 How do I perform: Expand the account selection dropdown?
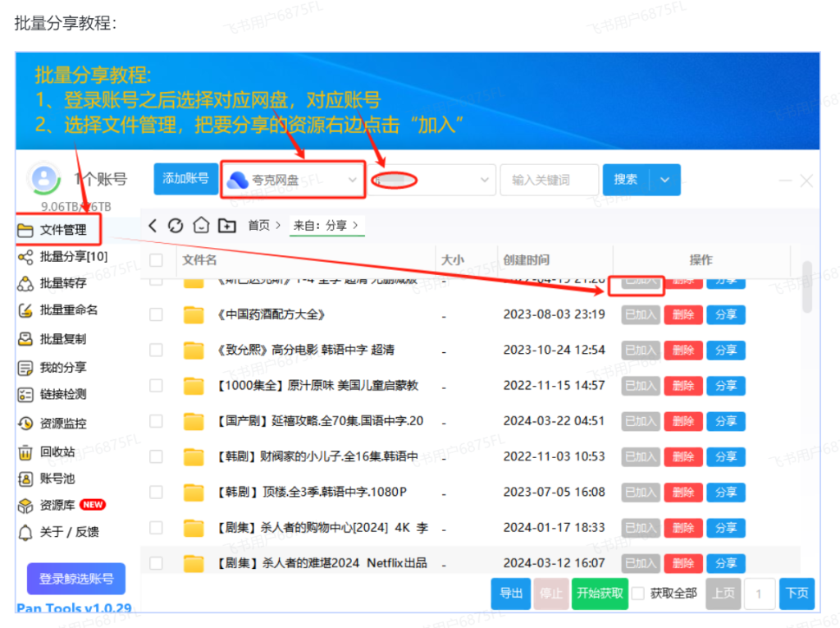coord(435,180)
